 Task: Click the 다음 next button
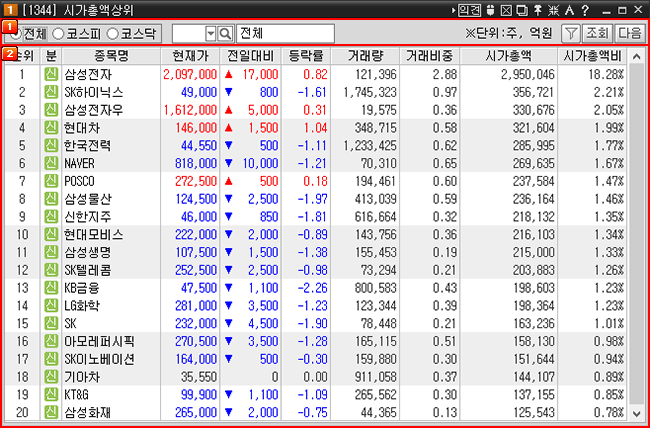point(630,34)
